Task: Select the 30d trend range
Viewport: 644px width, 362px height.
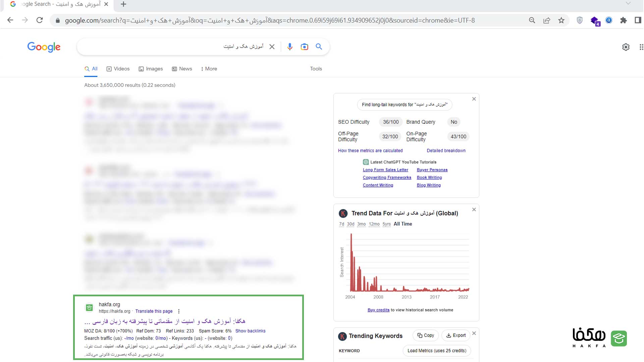Action: pyautogui.click(x=351, y=224)
